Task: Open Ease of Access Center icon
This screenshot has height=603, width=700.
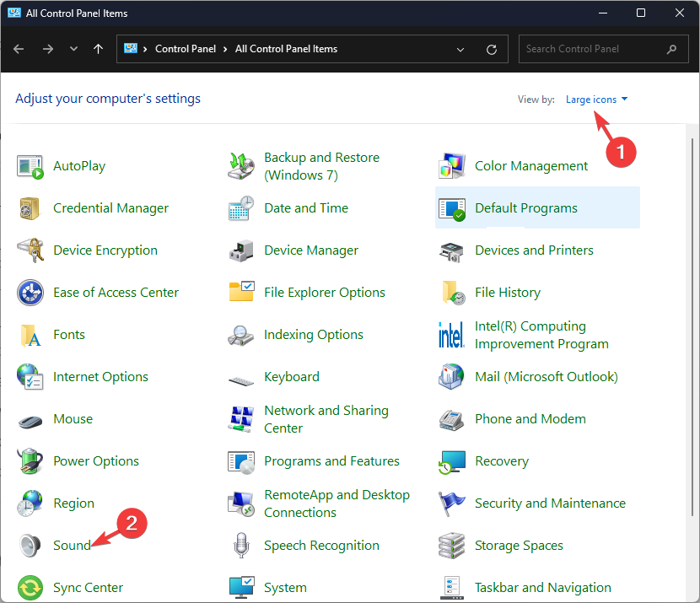Action: [30, 293]
